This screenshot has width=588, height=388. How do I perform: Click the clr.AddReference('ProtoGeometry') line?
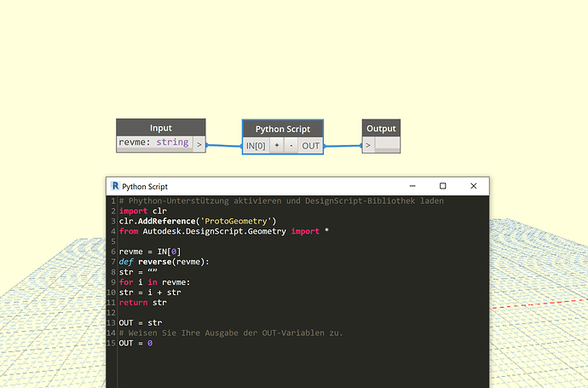198,221
